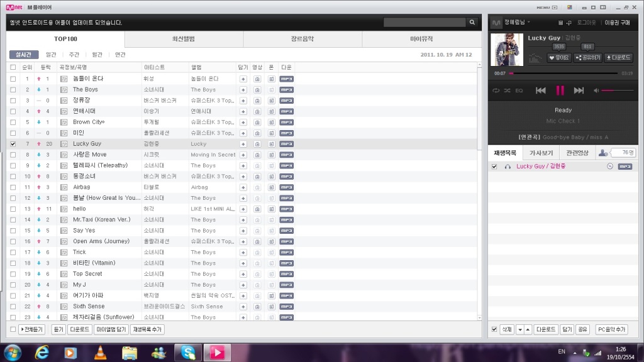The height and width of the screenshot is (362, 644).
Task: Open the video for 'Sixth Sense'
Action: [x=257, y=307]
